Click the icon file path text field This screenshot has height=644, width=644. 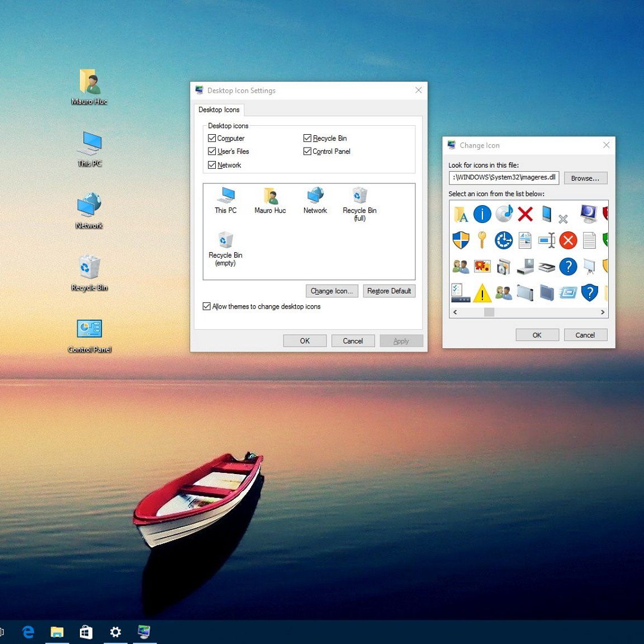coord(503,178)
